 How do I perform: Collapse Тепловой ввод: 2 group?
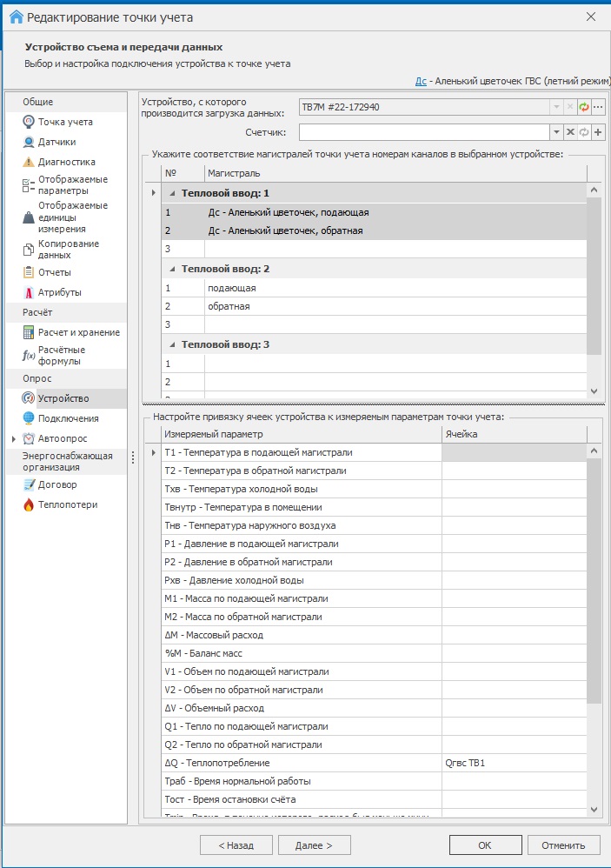(x=172, y=269)
